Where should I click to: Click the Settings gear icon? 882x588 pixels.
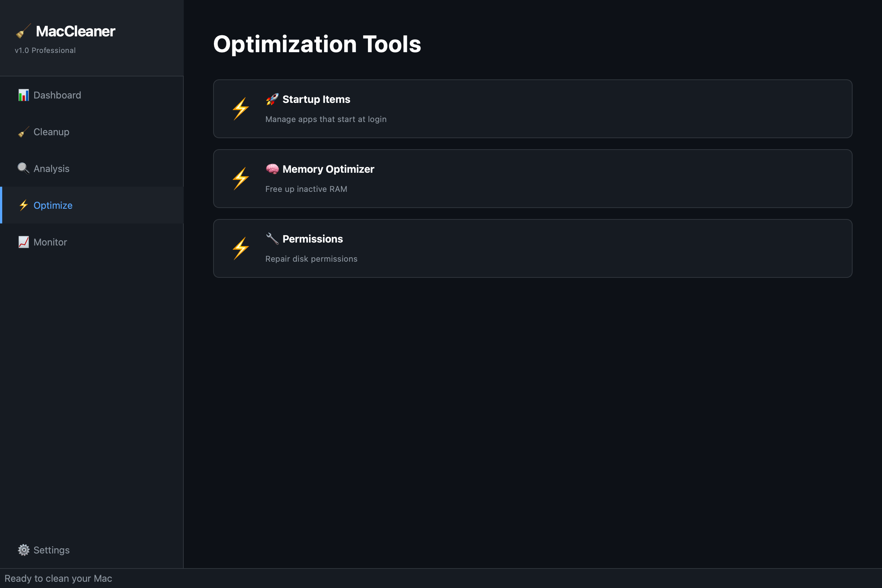[x=23, y=550]
